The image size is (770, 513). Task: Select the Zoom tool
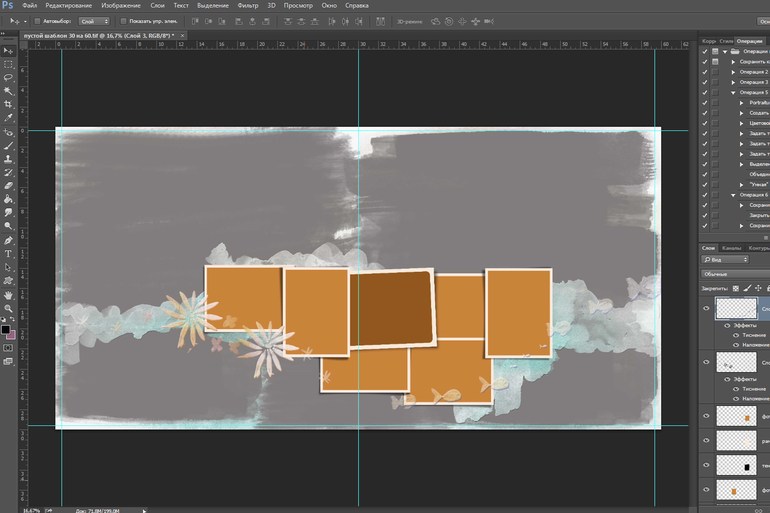[8, 309]
